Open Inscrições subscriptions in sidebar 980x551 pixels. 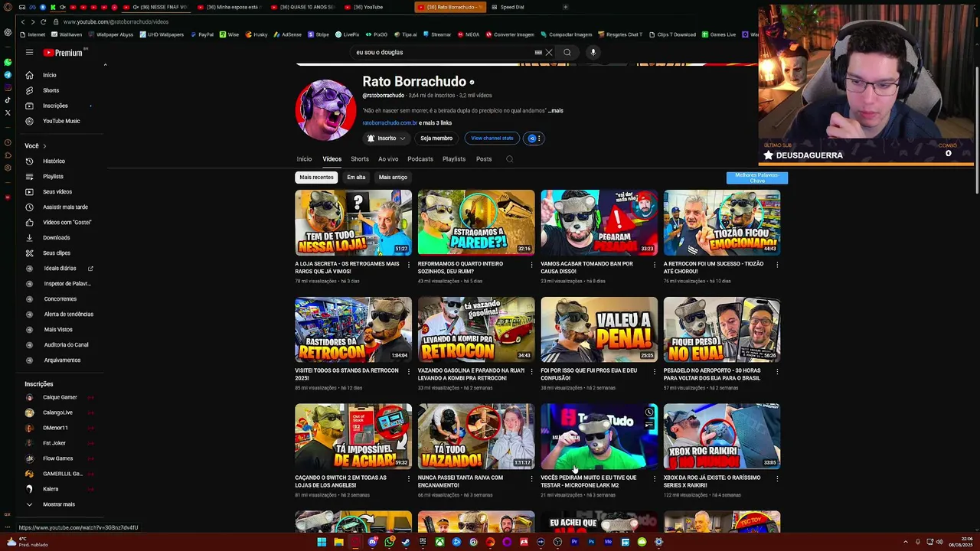point(55,106)
